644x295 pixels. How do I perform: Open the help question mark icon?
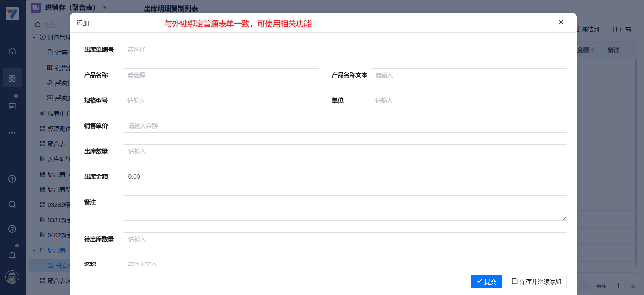click(12, 229)
